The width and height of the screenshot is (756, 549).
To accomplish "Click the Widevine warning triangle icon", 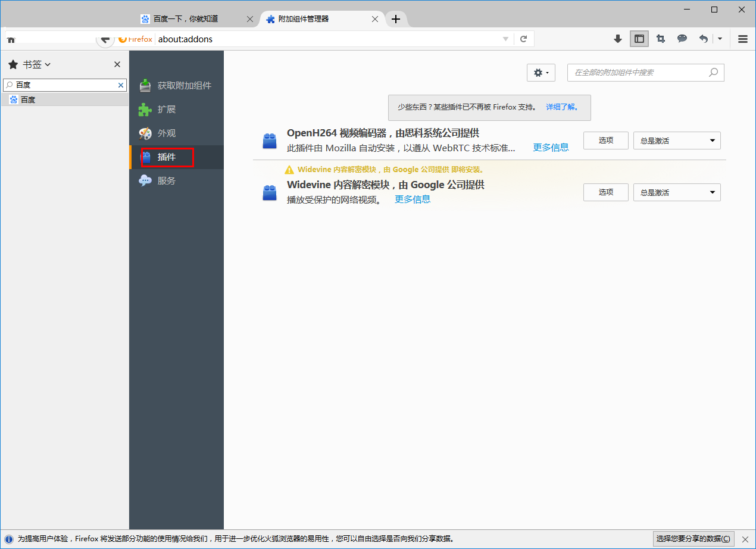I will click(x=289, y=170).
